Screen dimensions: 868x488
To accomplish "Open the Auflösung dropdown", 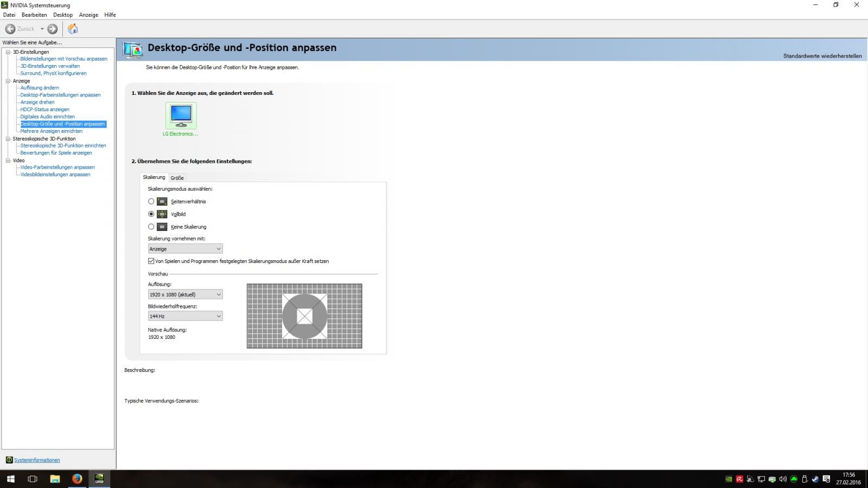I will [185, 294].
